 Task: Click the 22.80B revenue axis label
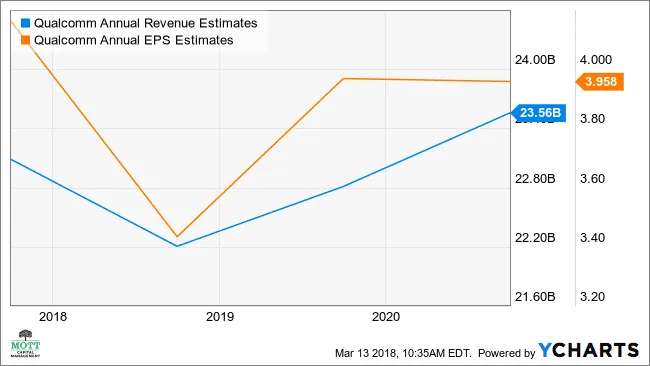[x=535, y=179]
